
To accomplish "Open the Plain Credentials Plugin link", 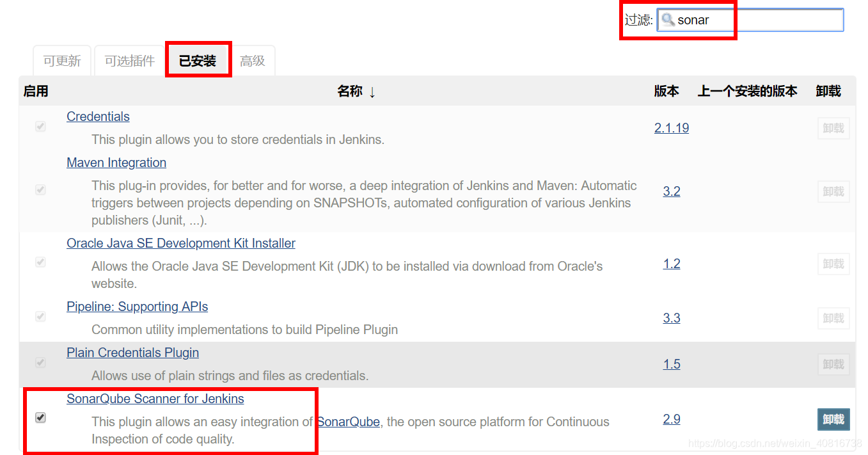I will point(132,353).
